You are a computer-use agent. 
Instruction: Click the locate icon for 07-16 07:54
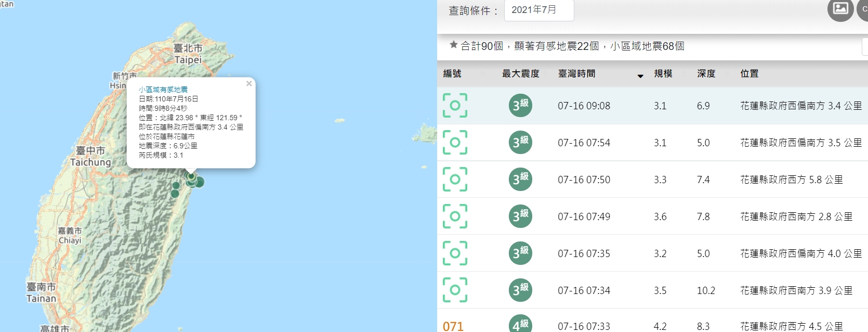click(455, 143)
